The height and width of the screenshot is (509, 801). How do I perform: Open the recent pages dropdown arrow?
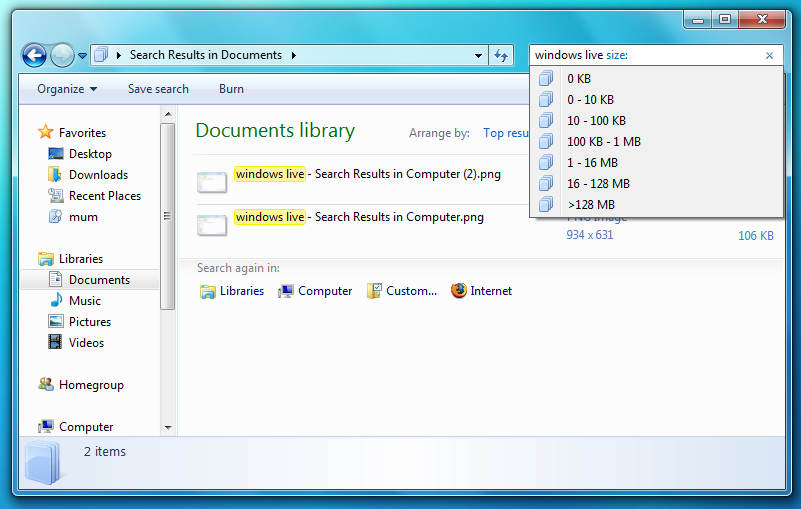[82, 56]
